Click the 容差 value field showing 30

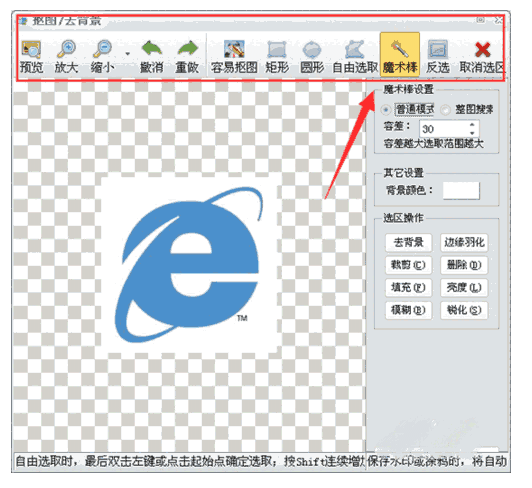(443, 129)
